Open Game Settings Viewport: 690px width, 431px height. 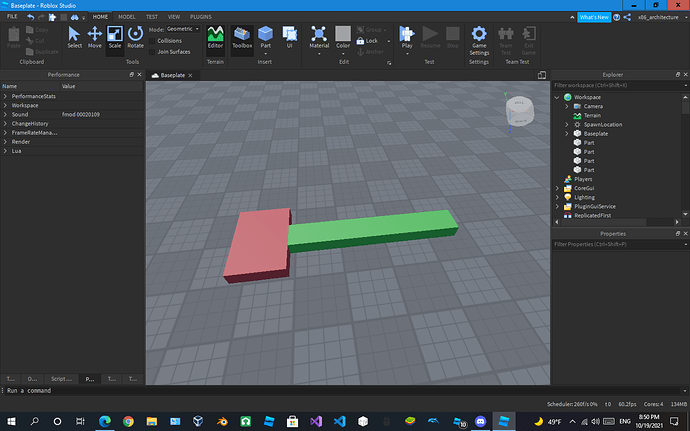[479, 41]
